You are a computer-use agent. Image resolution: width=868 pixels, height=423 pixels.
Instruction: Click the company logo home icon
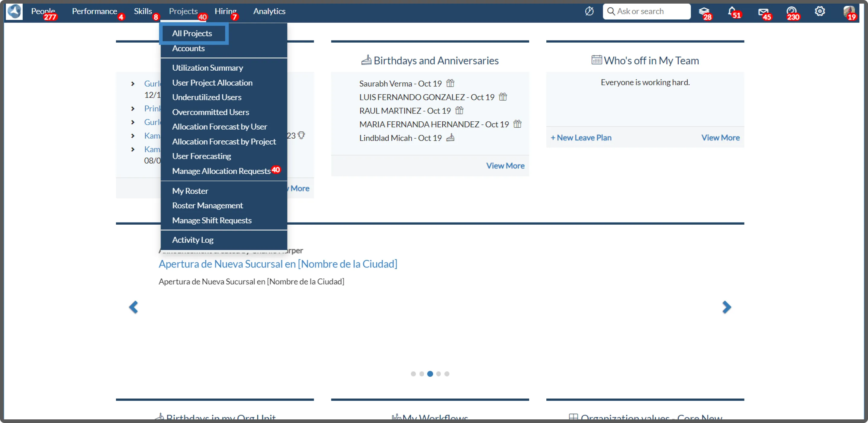14,11
